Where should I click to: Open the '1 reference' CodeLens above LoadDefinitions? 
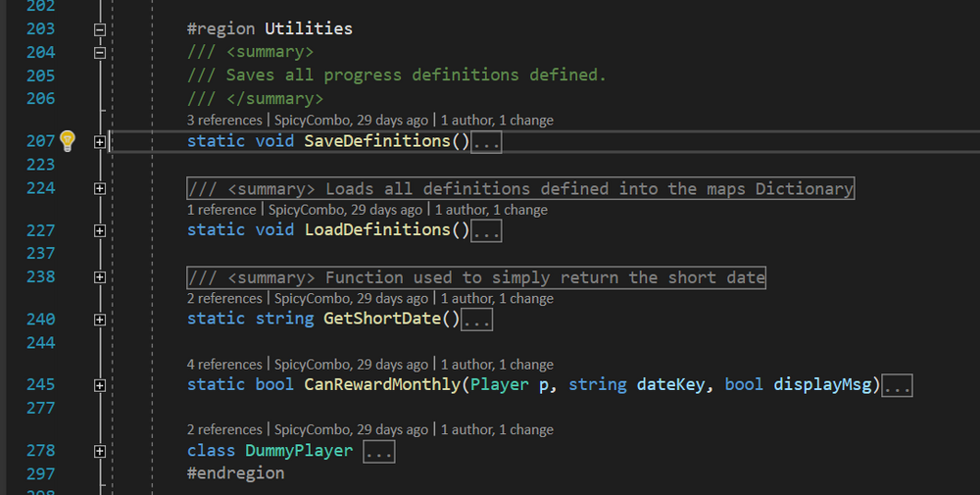(x=221, y=210)
